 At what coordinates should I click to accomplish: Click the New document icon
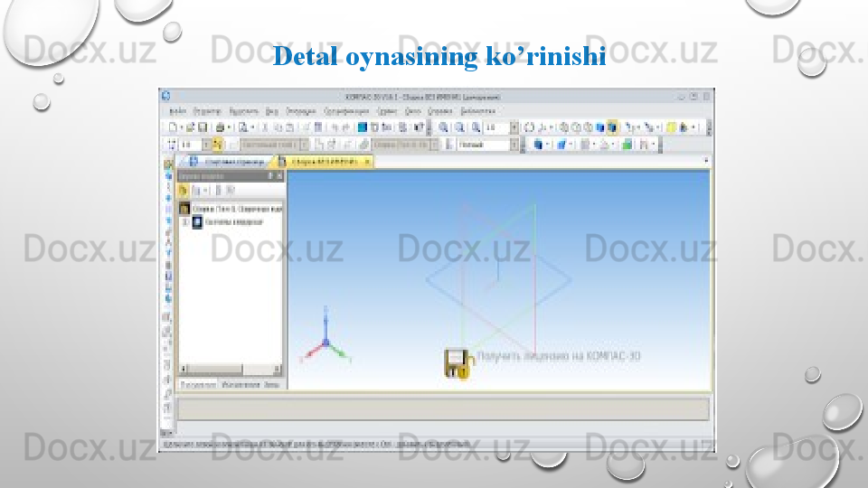170,127
